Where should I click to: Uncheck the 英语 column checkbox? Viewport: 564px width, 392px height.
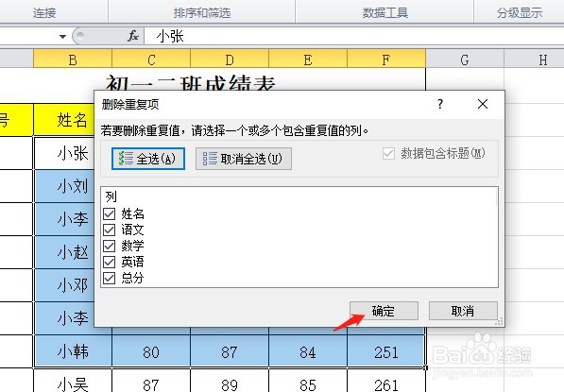(109, 262)
